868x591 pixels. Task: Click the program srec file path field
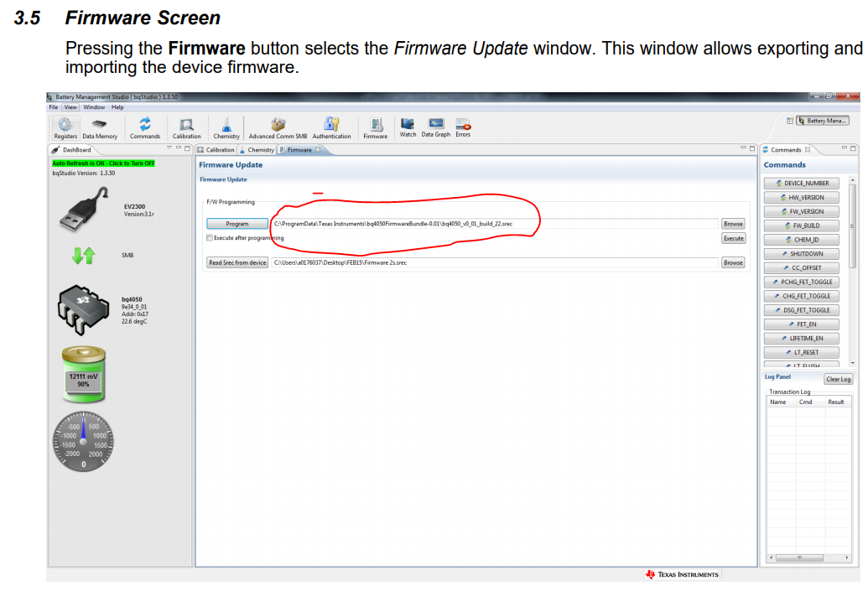pos(495,224)
